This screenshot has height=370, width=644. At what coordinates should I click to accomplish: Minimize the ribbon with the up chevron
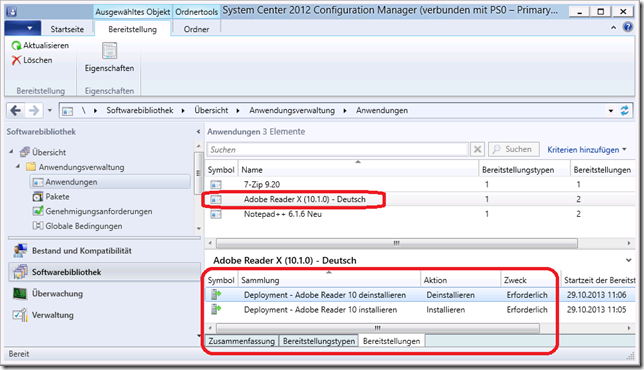coord(613,28)
